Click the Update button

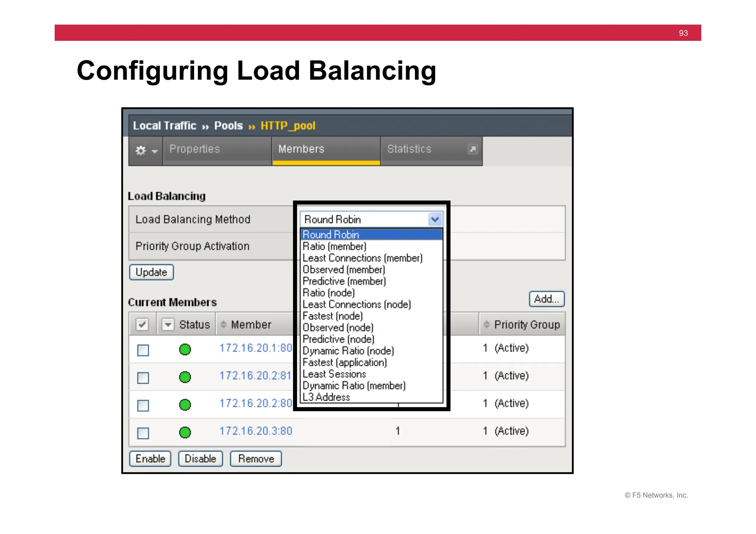[x=151, y=272]
